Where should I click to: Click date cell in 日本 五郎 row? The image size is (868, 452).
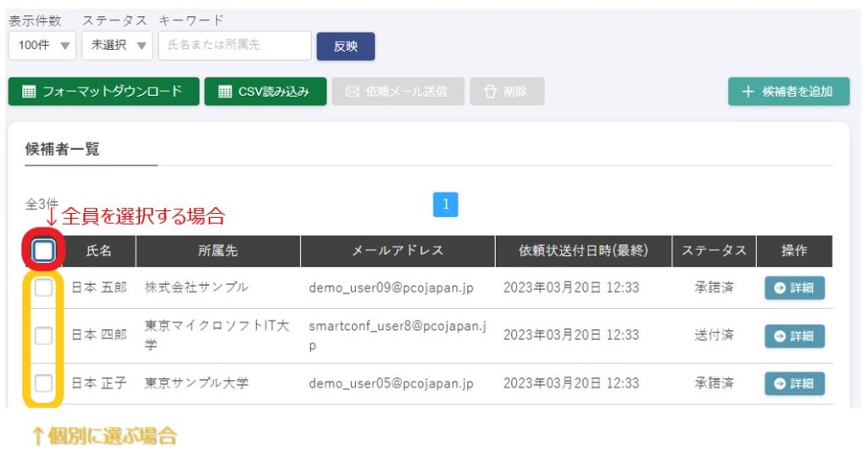(571, 287)
